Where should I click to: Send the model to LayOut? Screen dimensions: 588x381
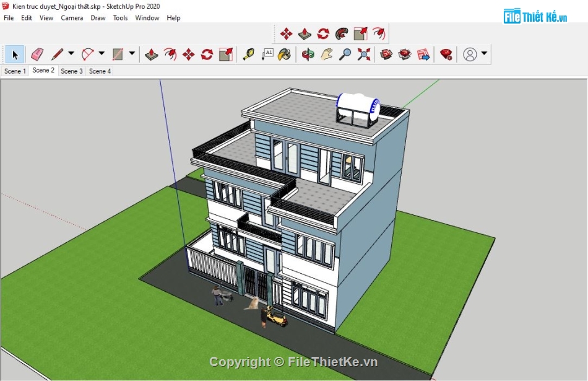pyautogui.click(x=423, y=55)
